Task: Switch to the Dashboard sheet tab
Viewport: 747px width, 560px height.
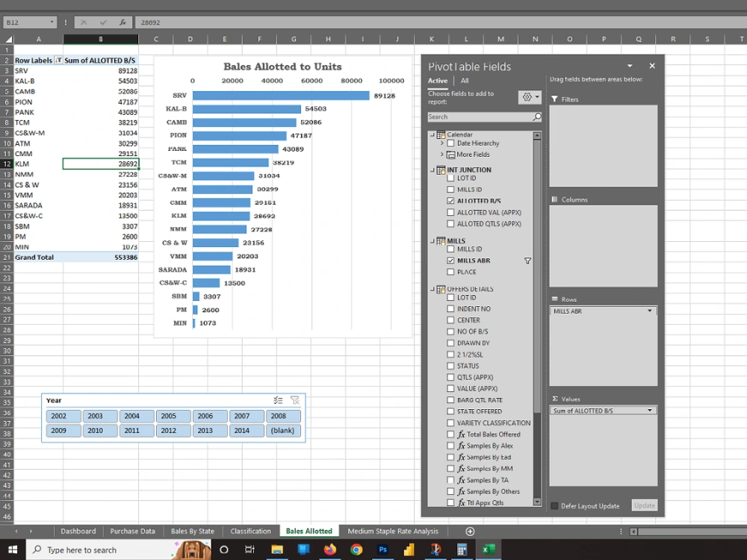Action: (78, 532)
